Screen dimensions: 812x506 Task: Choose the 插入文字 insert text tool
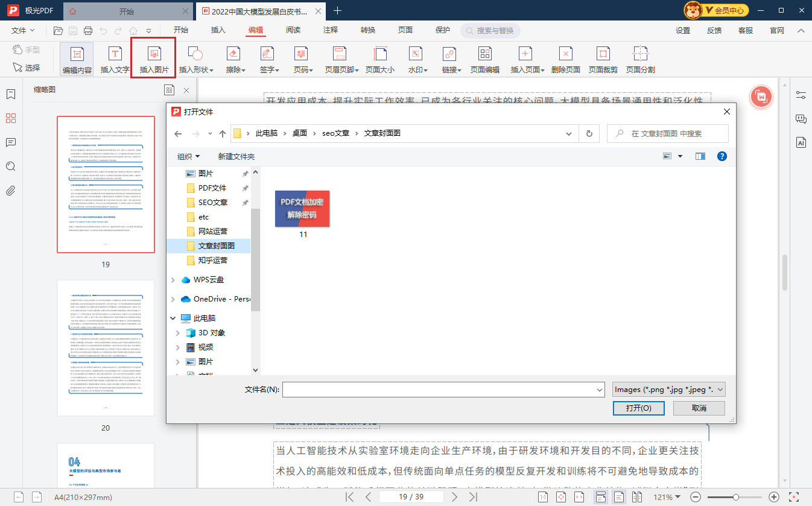pos(115,60)
